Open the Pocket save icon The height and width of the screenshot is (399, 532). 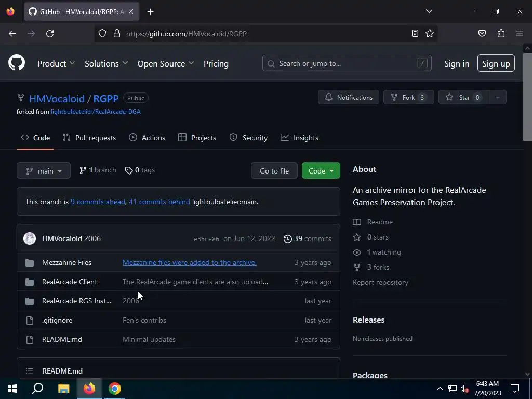coord(482,33)
